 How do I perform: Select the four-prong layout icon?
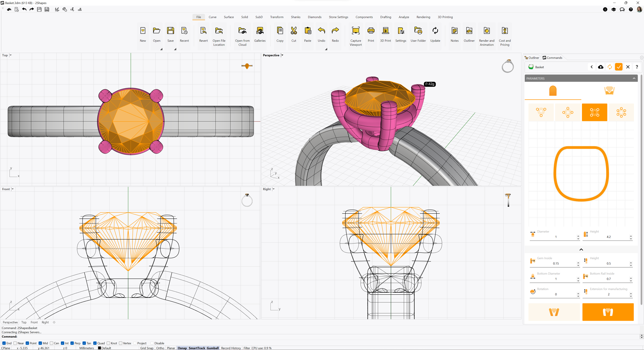point(594,112)
